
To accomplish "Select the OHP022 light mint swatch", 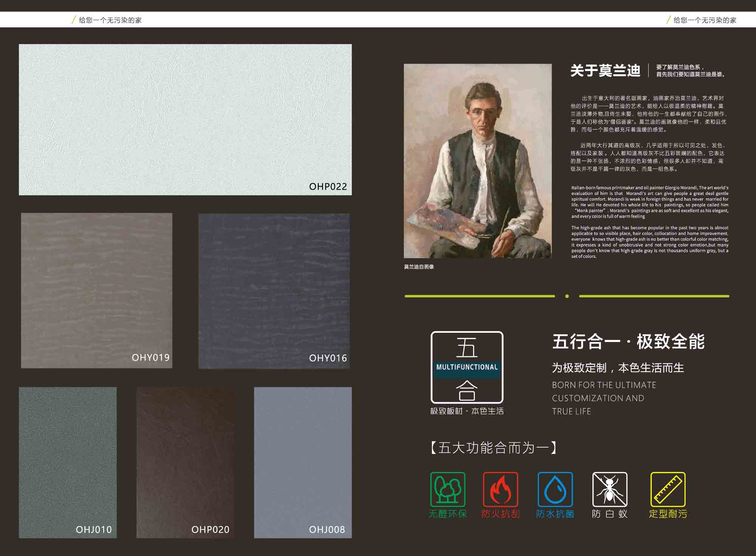I will click(x=185, y=119).
